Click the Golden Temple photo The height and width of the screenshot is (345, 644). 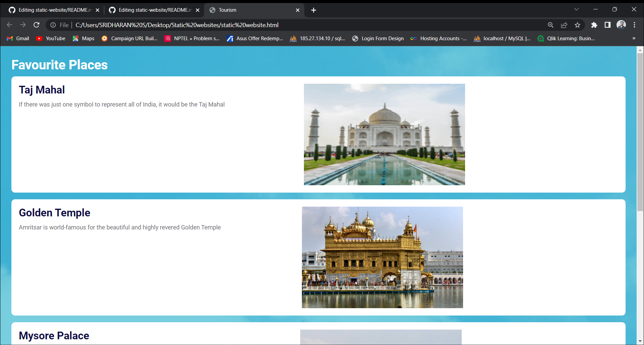click(x=382, y=257)
